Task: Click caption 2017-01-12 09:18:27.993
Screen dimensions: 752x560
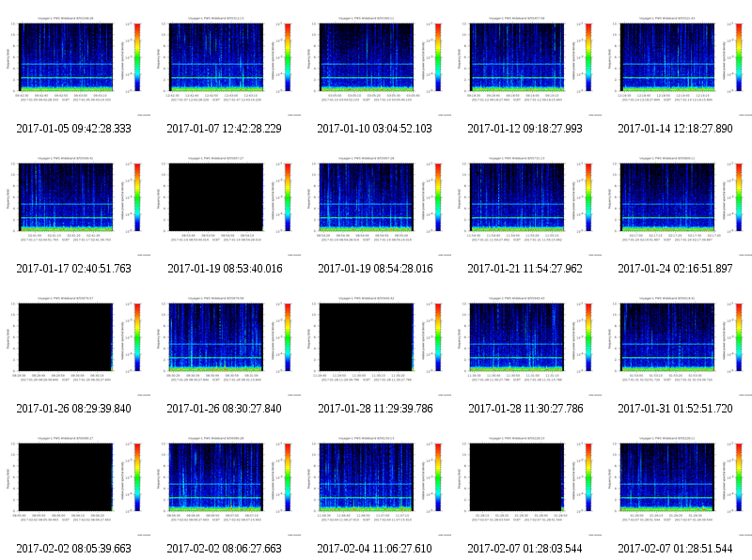Action: [x=525, y=129]
